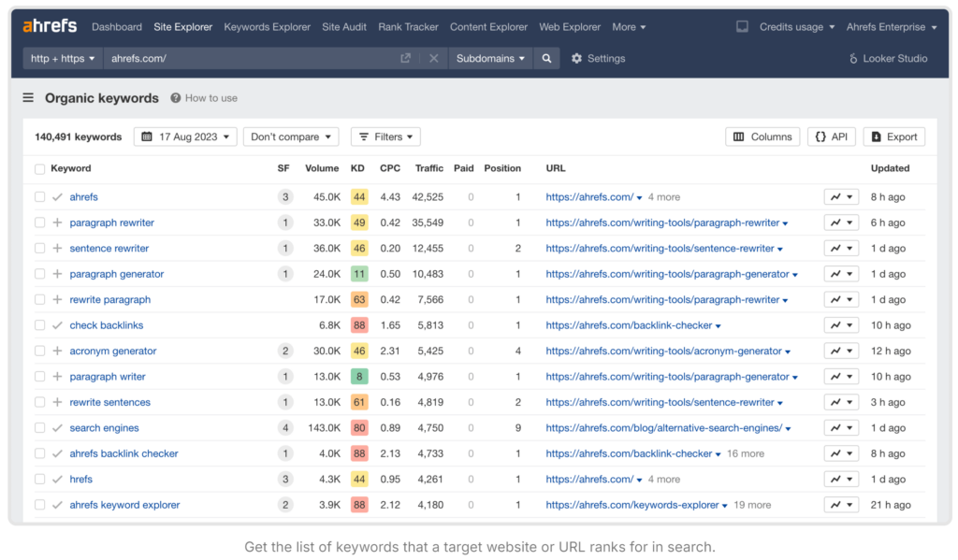Screen dimensions: 958x560
Task: Show position history chart for 'ahrefs'
Action: [841, 196]
